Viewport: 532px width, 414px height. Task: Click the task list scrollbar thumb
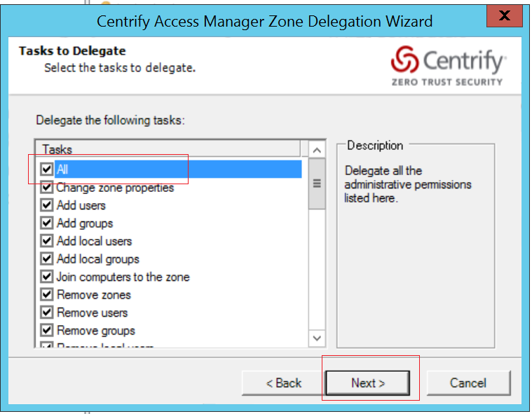317,184
